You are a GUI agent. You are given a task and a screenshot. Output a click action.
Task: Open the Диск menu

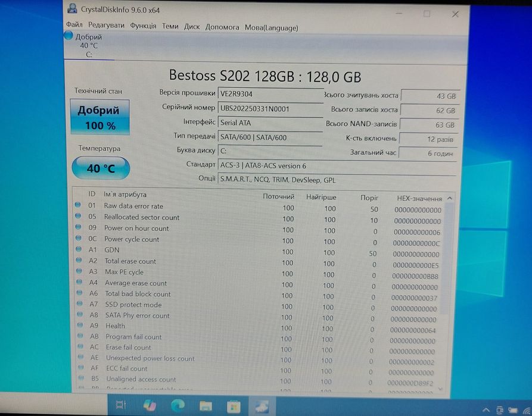(192, 26)
